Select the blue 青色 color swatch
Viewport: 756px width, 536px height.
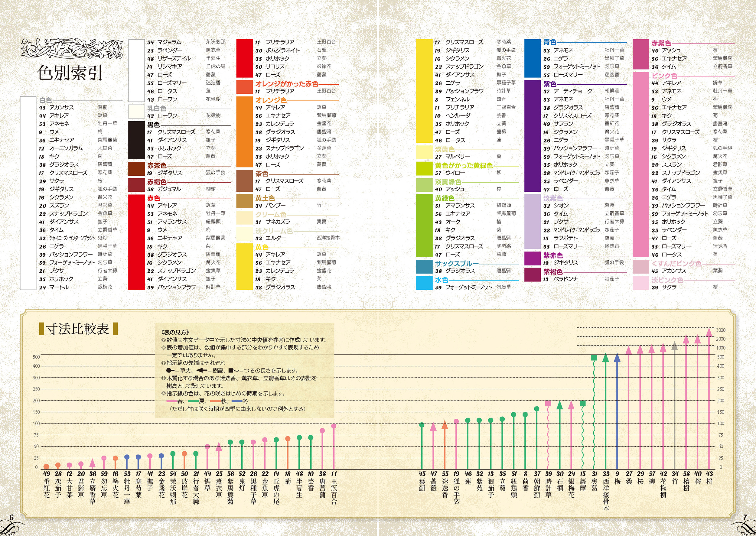point(533,58)
